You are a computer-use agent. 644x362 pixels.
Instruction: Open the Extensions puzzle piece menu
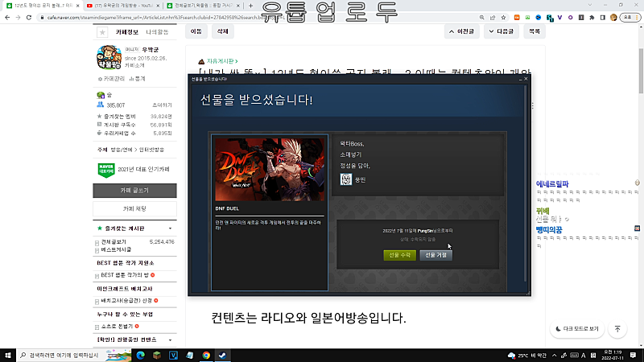pyautogui.click(x=592, y=18)
